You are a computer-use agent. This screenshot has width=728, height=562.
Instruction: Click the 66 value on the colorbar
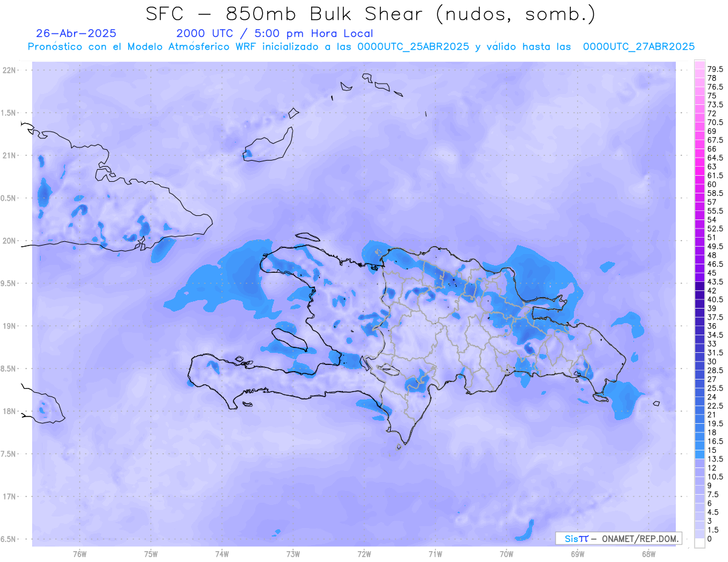click(x=712, y=149)
